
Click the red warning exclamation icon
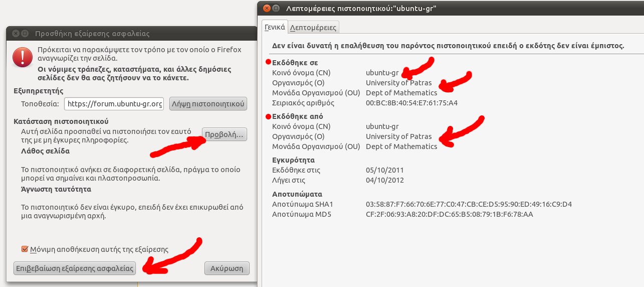23,57
